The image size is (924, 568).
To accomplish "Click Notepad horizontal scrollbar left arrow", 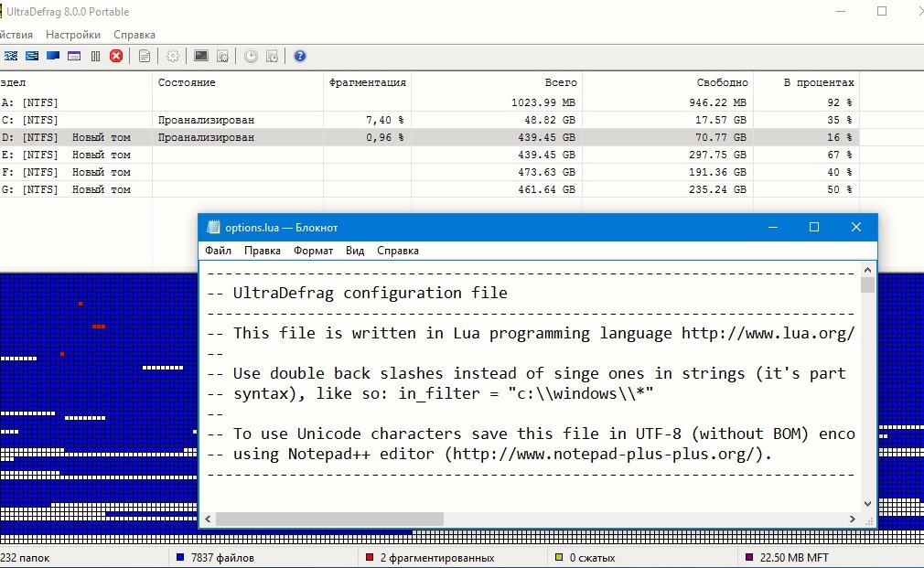I will [208, 520].
